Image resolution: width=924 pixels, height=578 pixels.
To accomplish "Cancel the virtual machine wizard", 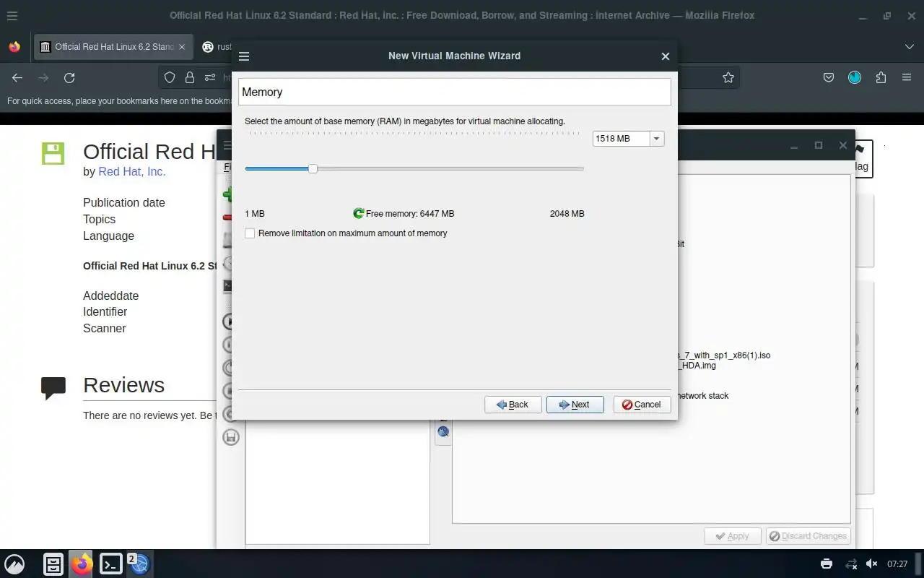I will coord(642,405).
